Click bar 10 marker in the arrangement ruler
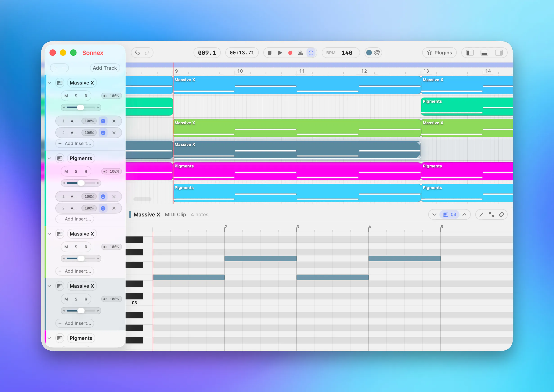Screen dimensions: 554x392 [240, 71]
